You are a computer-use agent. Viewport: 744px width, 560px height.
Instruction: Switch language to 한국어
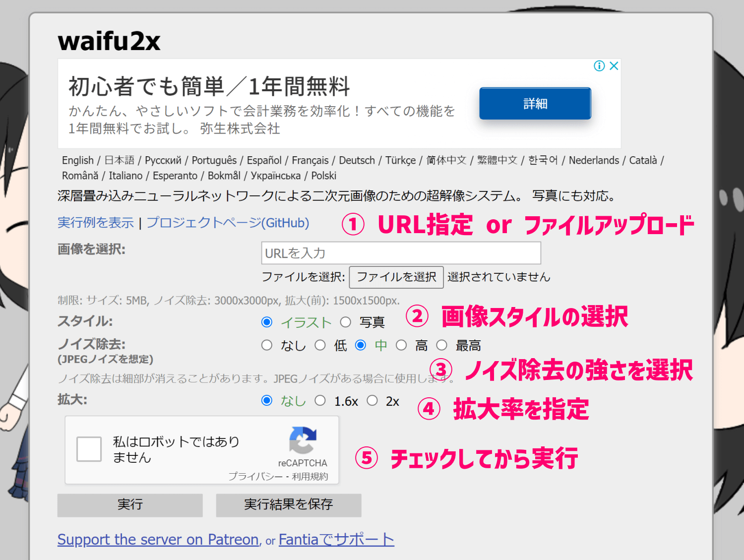(543, 160)
